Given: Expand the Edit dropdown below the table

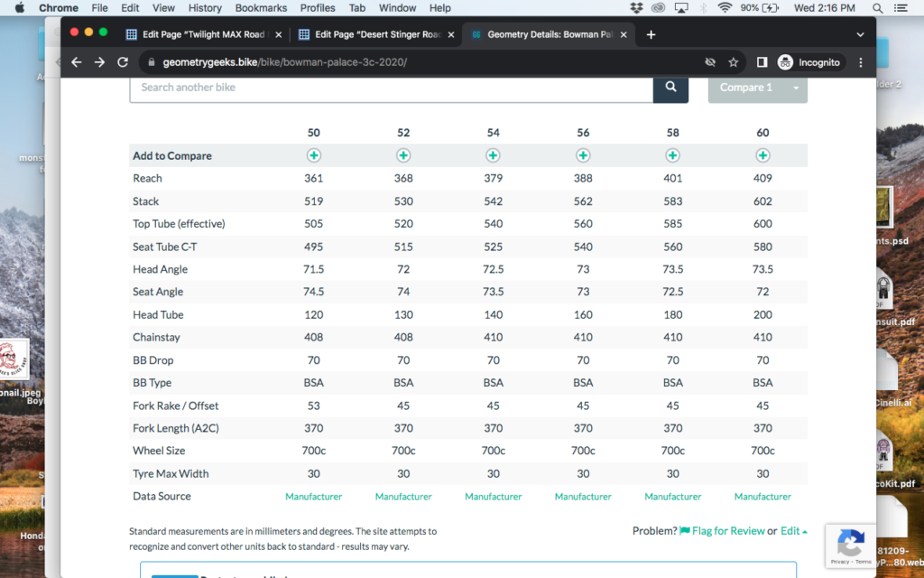Looking at the screenshot, I should [x=794, y=531].
